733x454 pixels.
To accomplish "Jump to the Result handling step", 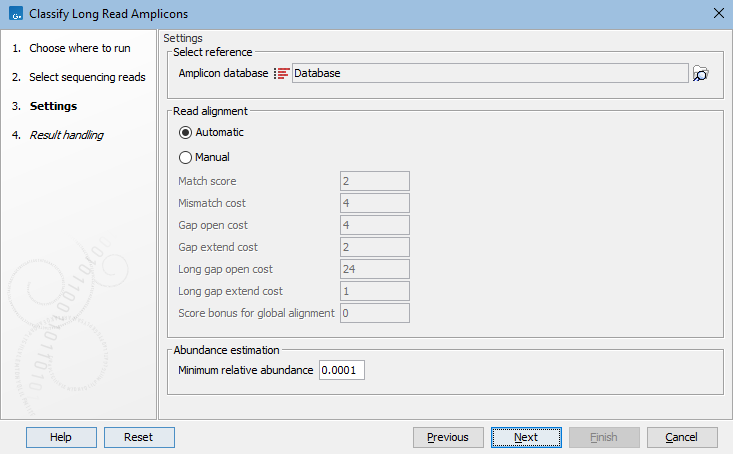I will point(66,135).
